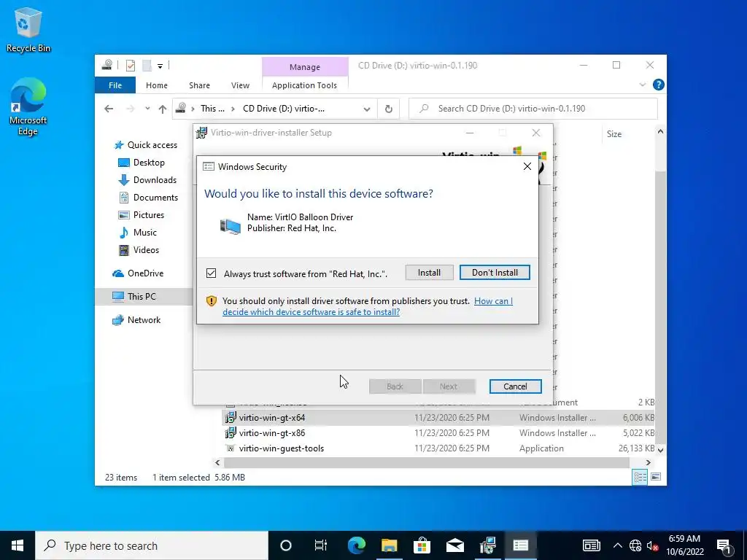Viewport: 747px width, 560px height.
Task: Switch to the Windows Security taskbar icon
Action: pos(521,545)
